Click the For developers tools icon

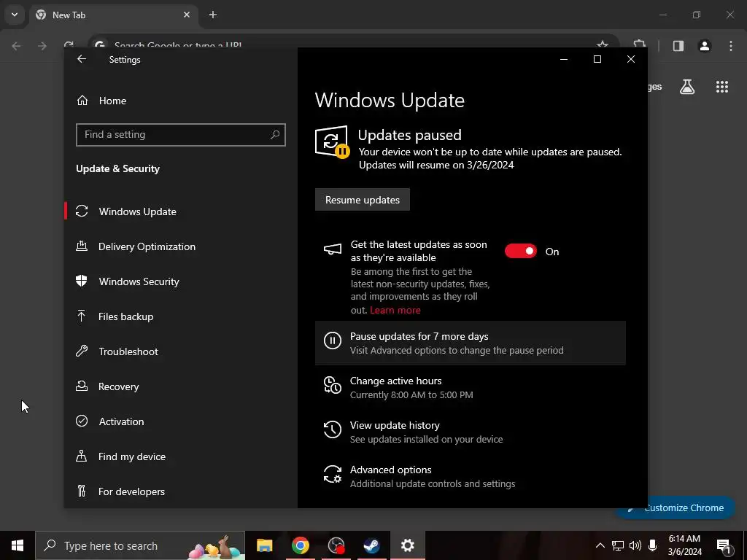[x=82, y=491]
